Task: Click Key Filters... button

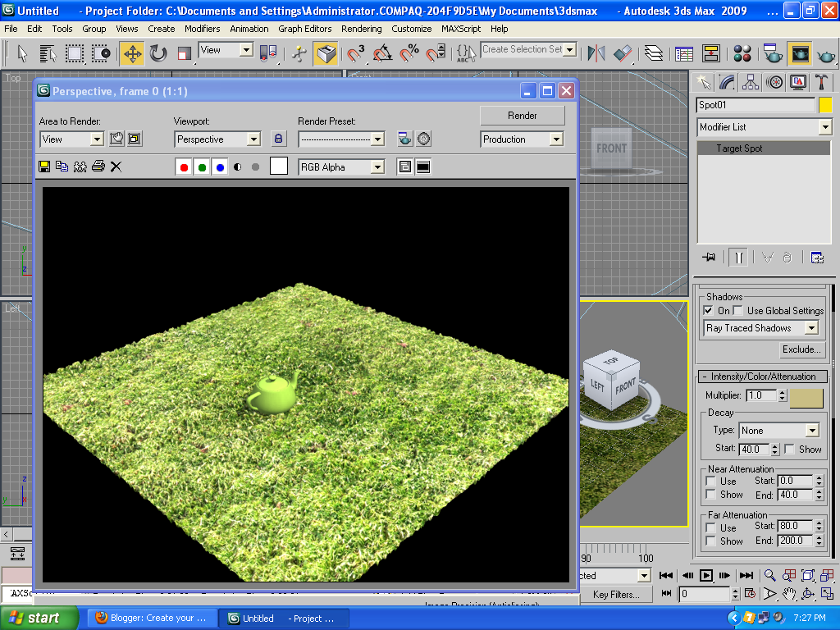Action: [x=616, y=594]
